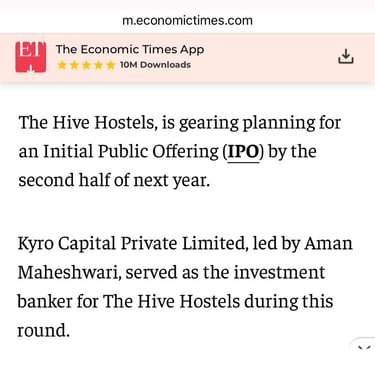375x372 pixels.
Task: Click the final word round
Action: point(44,331)
